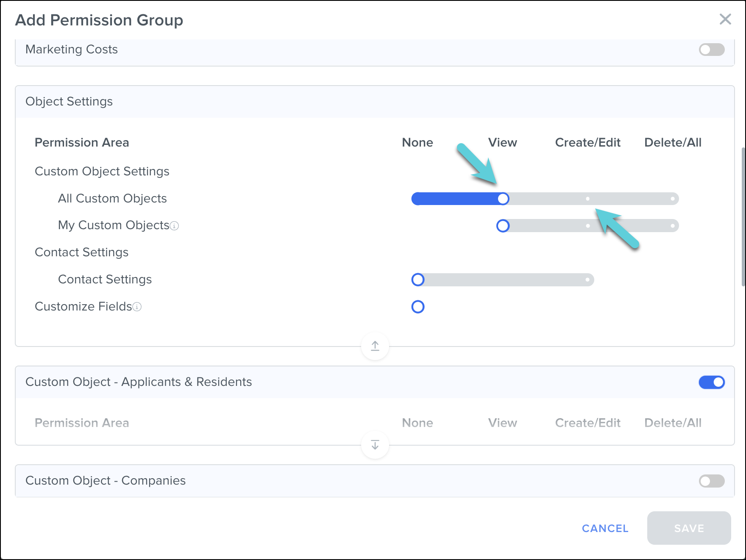Click the info icon beside My Custom Objects

tap(175, 226)
